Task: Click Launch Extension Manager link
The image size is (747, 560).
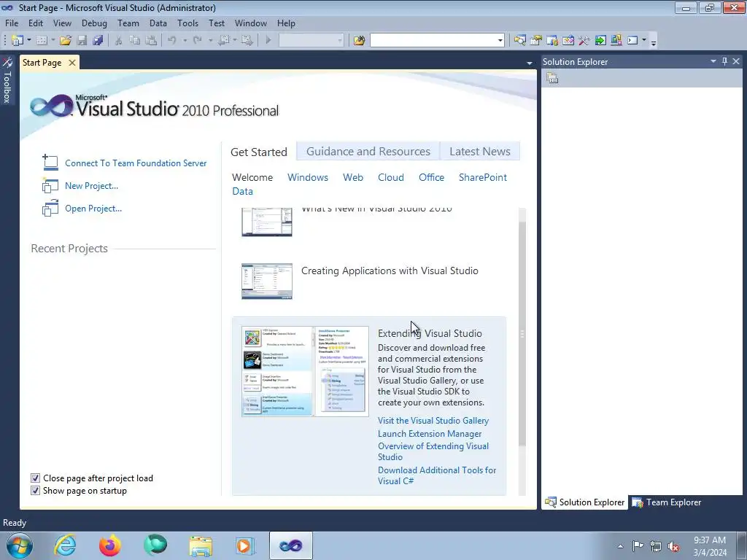Action: click(430, 434)
